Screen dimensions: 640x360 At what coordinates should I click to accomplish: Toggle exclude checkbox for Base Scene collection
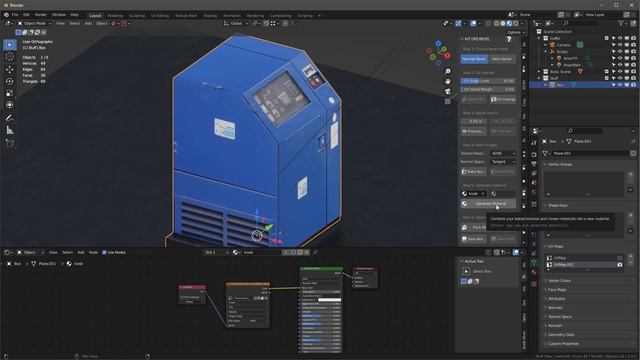coord(607,71)
